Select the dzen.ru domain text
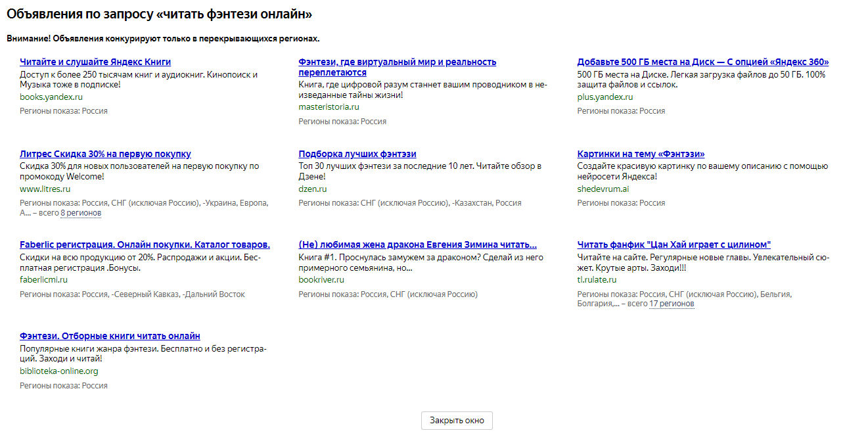 312,189
